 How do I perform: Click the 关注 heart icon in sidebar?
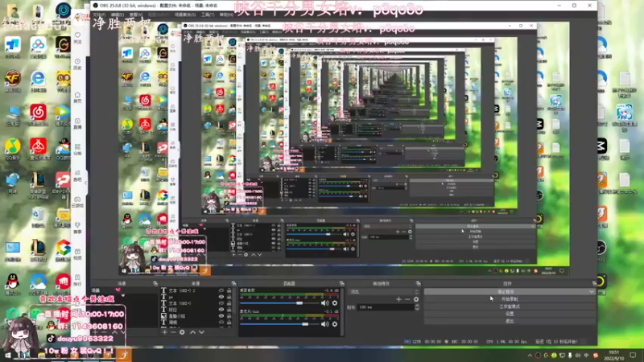point(77,37)
